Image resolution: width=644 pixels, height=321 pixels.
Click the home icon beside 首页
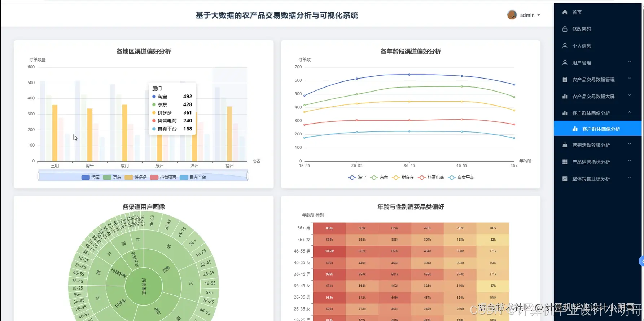(x=565, y=12)
